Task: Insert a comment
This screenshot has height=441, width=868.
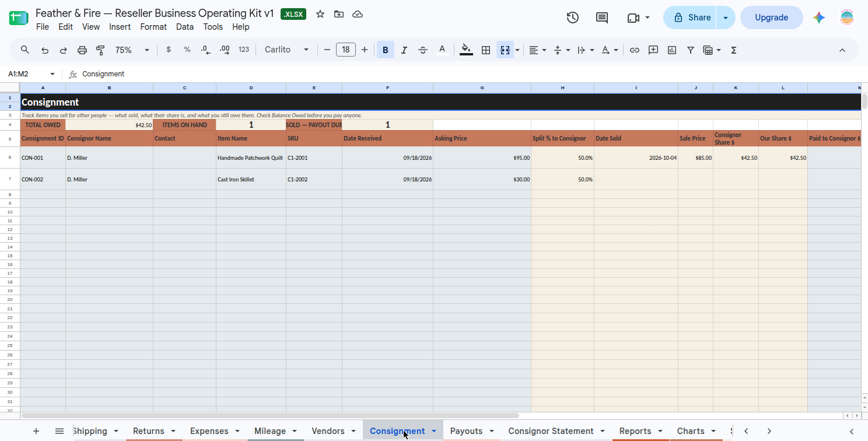Action: click(x=653, y=50)
